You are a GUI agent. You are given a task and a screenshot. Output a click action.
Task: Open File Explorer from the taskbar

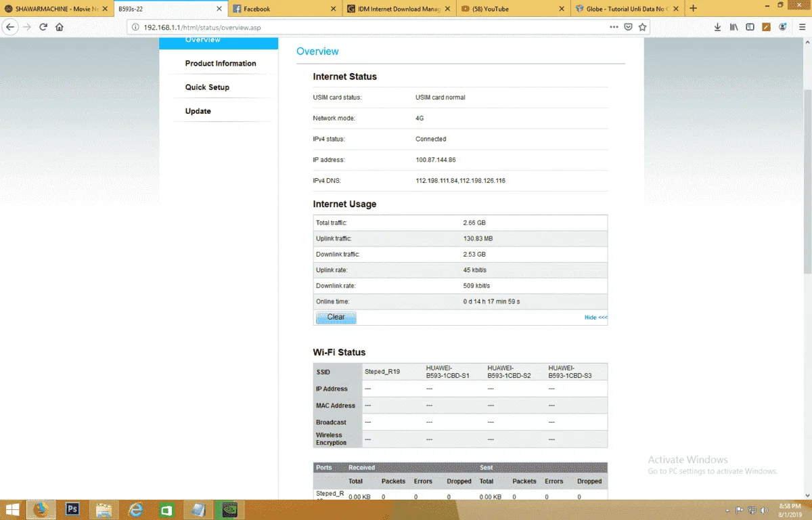point(104,509)
